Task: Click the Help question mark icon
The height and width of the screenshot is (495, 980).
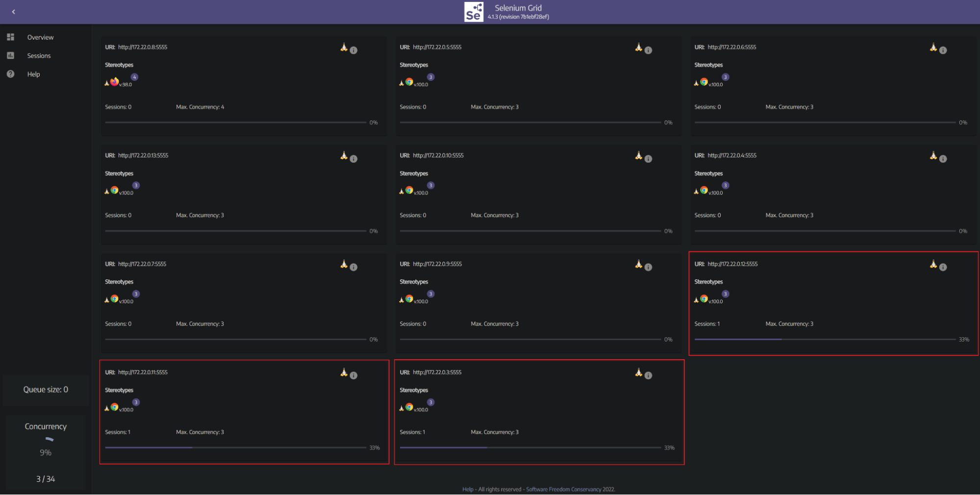Action: coord(10,74)
